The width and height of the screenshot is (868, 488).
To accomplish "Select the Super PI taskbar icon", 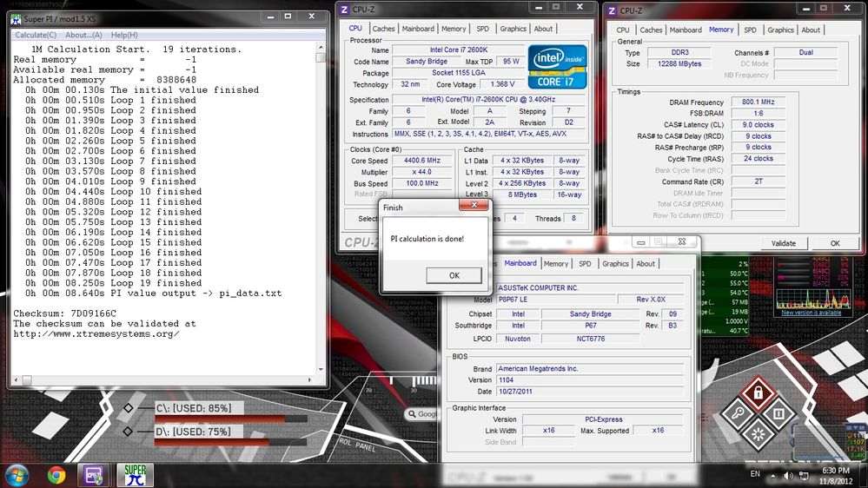I will click(135, 475).
